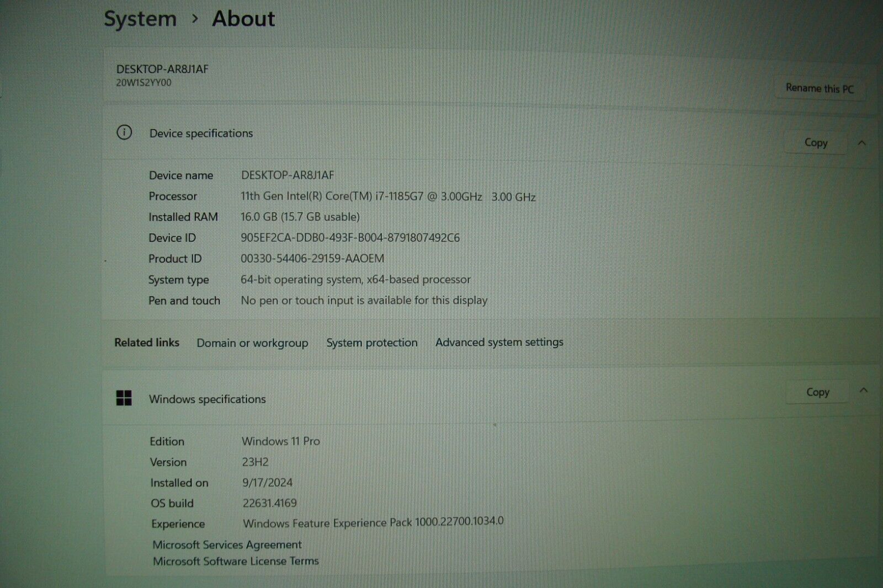
Task: Select the Product ID value 00330-54406-29159-AAOEM
Action: point(312,259)
